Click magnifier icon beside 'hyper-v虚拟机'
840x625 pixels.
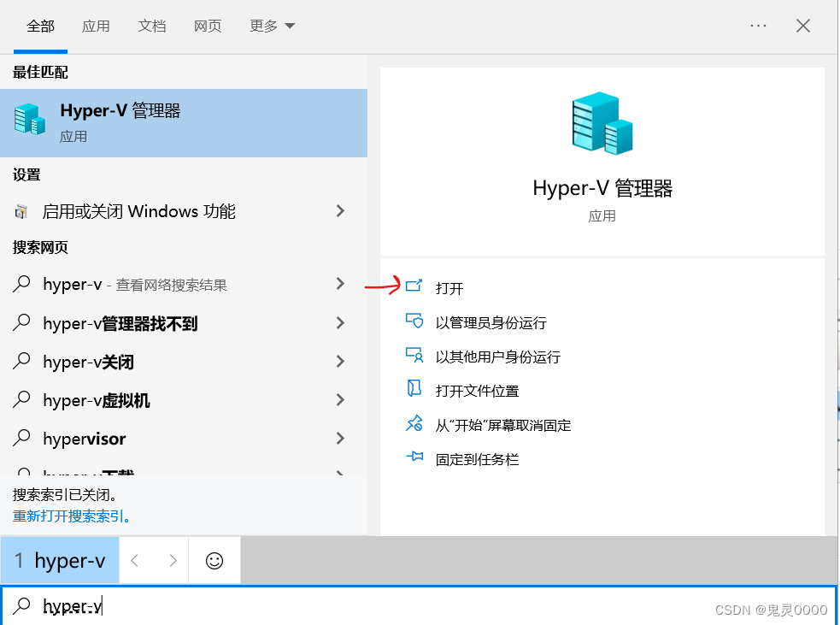click(x=21, y=400)
